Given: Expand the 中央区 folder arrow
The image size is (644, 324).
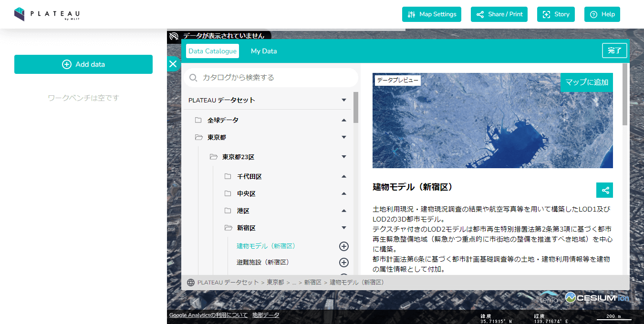Looking at the screenshot, I should tap(344, 193).
